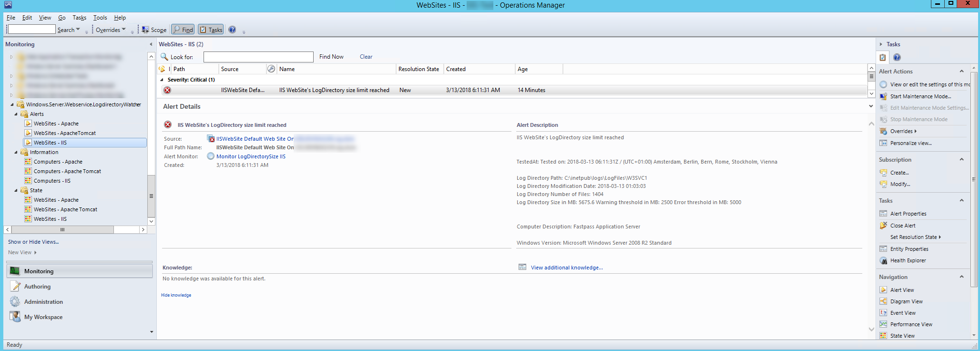Switch to the Authoring workspace
The width and height of the screenshot is (980, 351).
[37, 287]
